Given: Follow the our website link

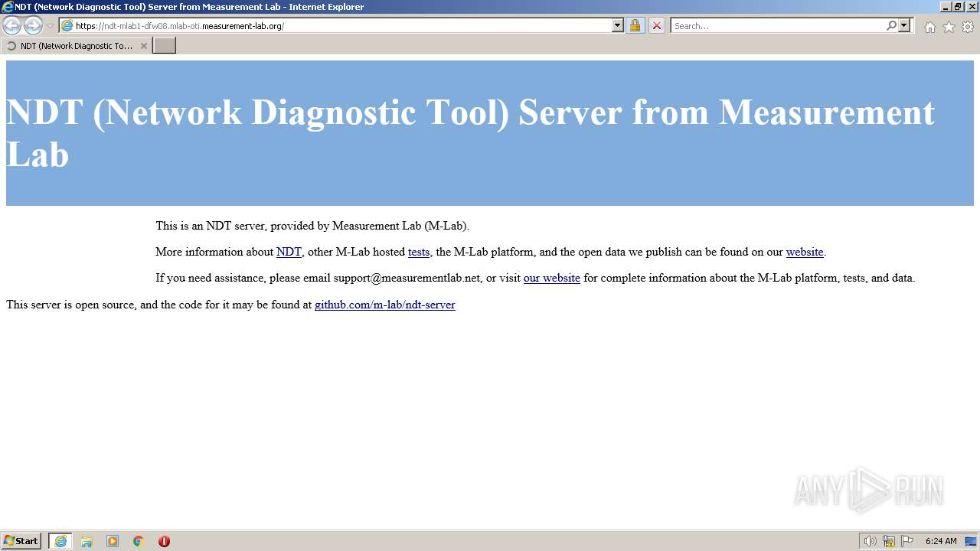Looking at the screenshot, I should (552, 278).
